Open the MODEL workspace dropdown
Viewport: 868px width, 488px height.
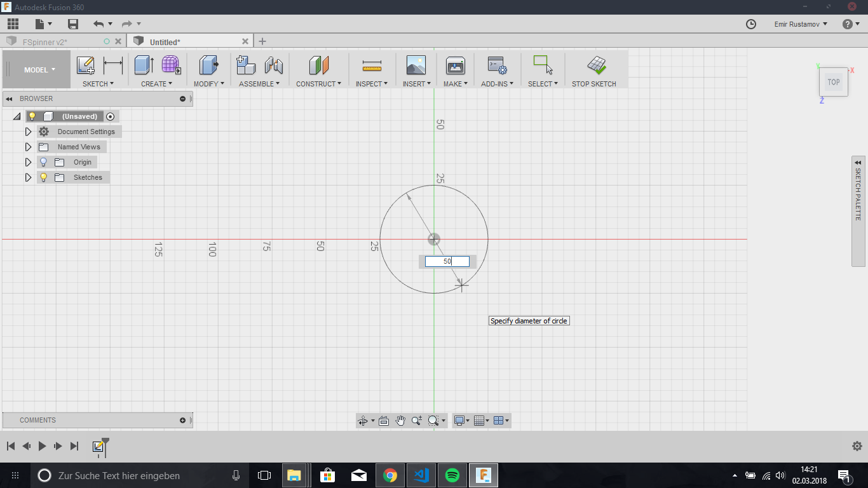coord(39,70)
